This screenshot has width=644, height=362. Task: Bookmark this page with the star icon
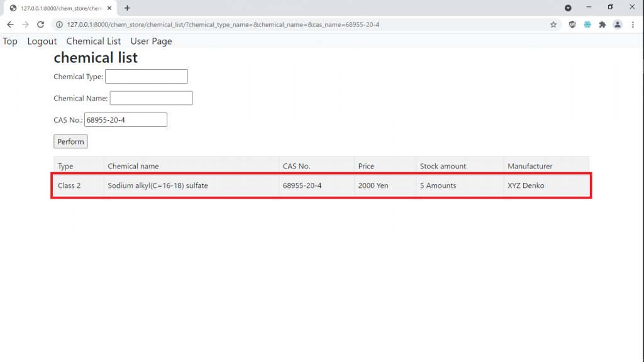pyautogui.click(x=553, y=25)
